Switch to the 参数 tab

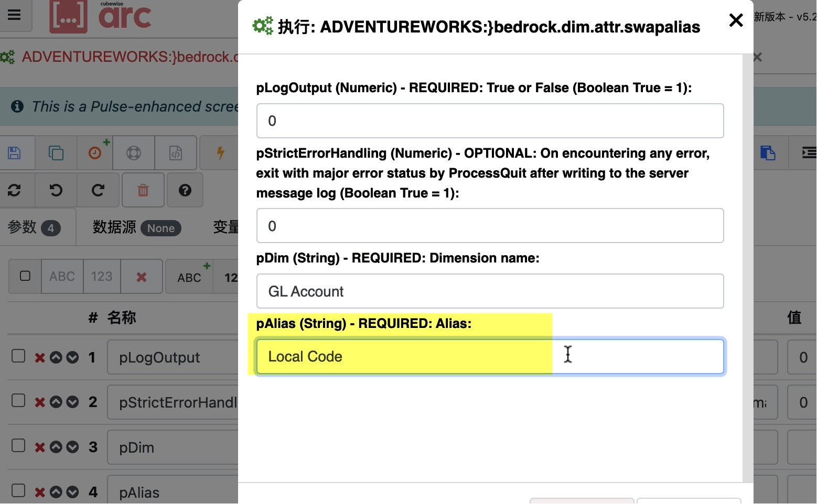[x=35, y=227]
